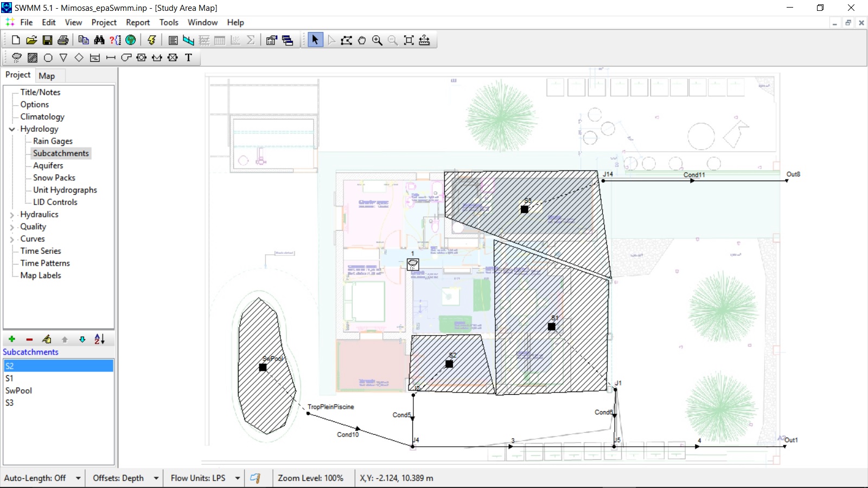Collapse the Hydrology tree node
868x488 pixels.
coord(12,129)
